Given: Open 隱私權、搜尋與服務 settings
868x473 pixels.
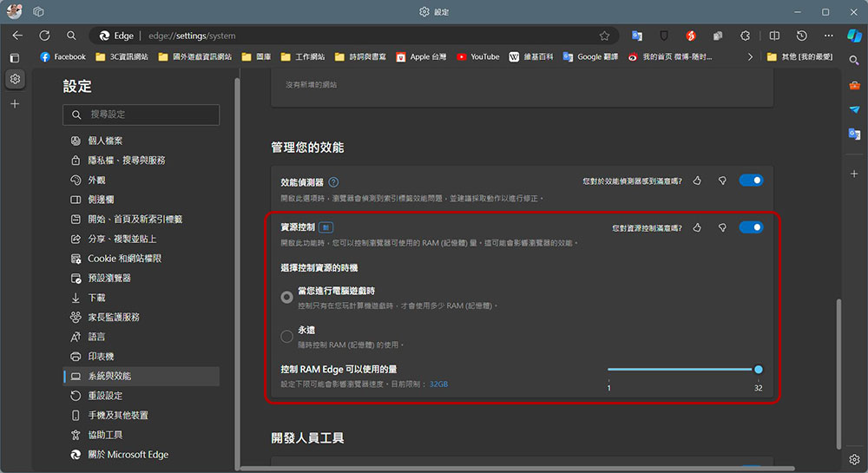Looking at the screenshot, I should pos(141,161).
